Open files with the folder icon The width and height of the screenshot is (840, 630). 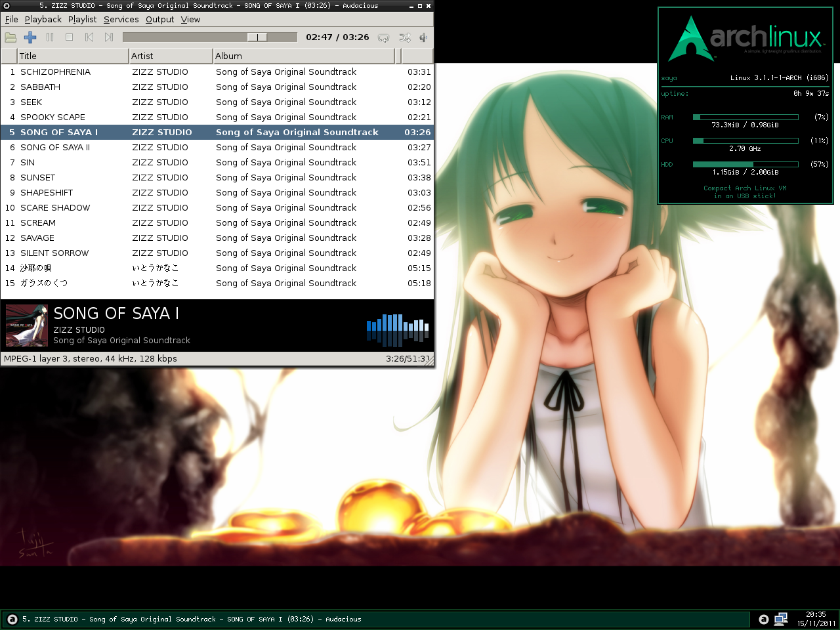10,37
